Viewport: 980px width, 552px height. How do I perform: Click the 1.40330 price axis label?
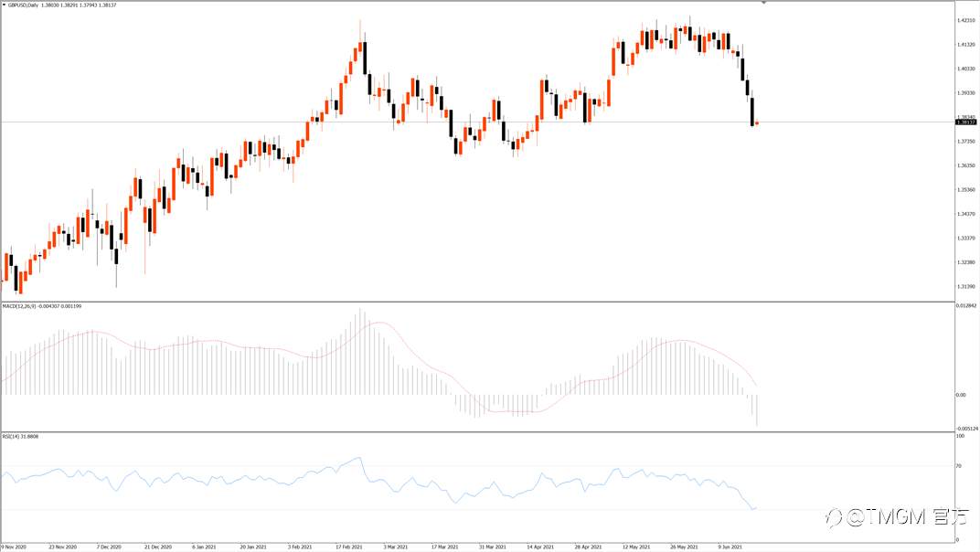pos(966,69)
